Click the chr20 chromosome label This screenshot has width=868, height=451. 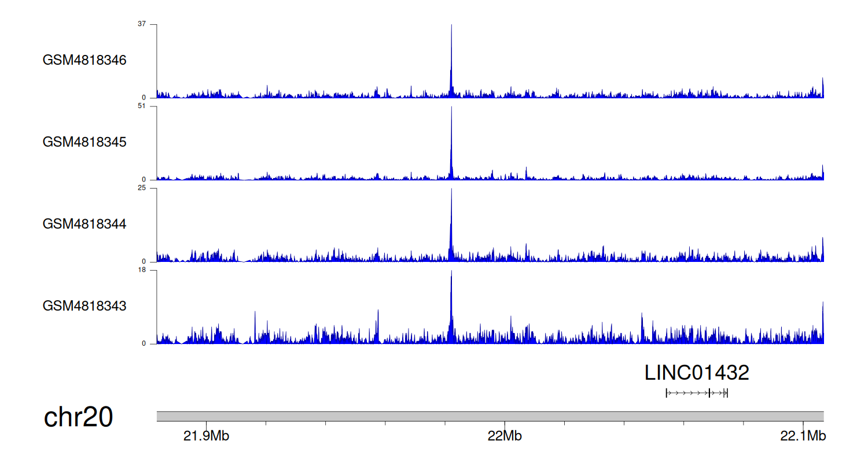point(78,417)
